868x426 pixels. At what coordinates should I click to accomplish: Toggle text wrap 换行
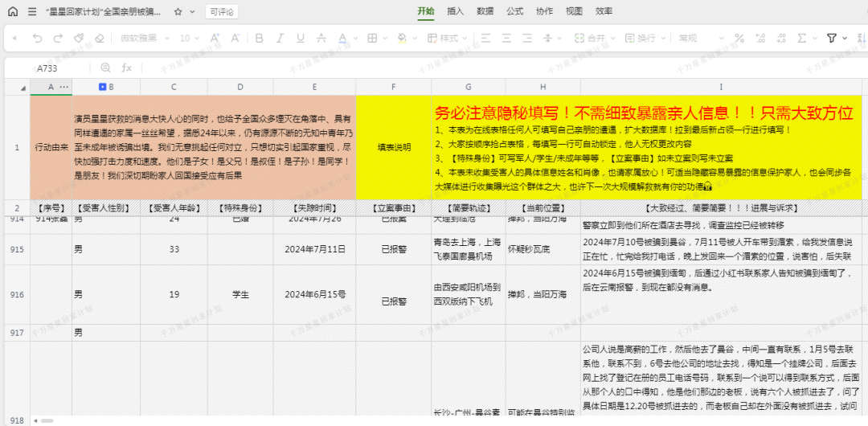click(x=640, y=39)
